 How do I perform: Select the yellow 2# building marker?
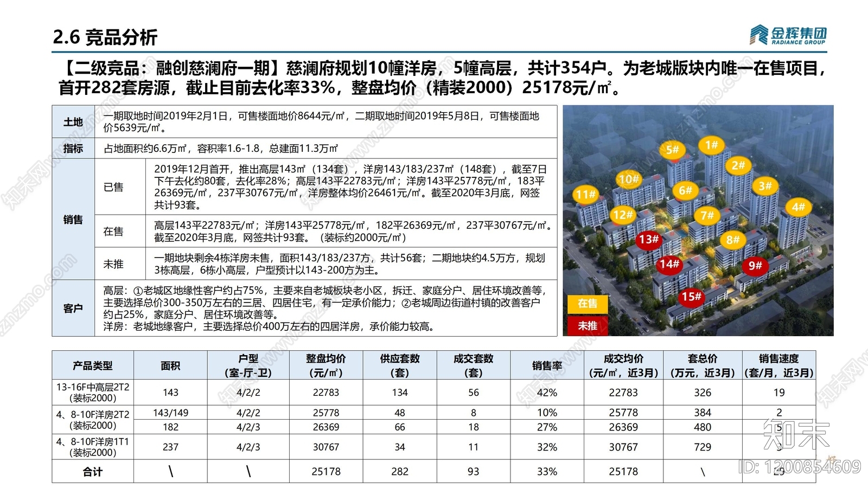tap(738, 165)
